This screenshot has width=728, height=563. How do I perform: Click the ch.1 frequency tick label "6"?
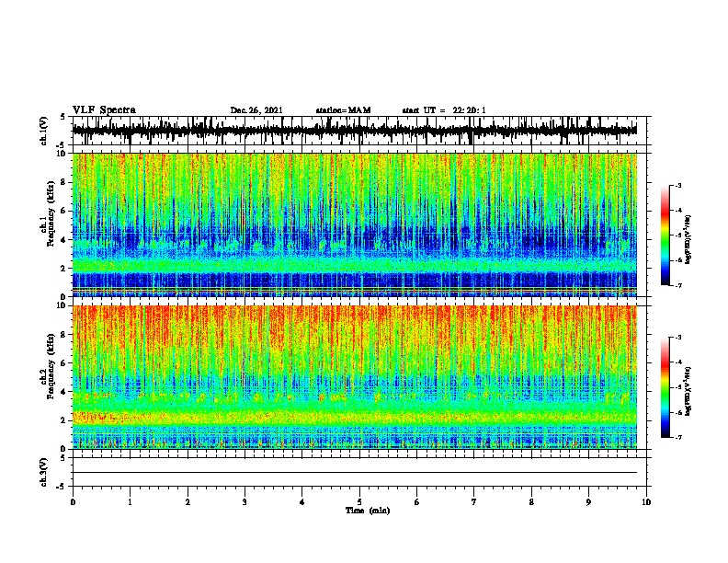[x=63, y=211]
